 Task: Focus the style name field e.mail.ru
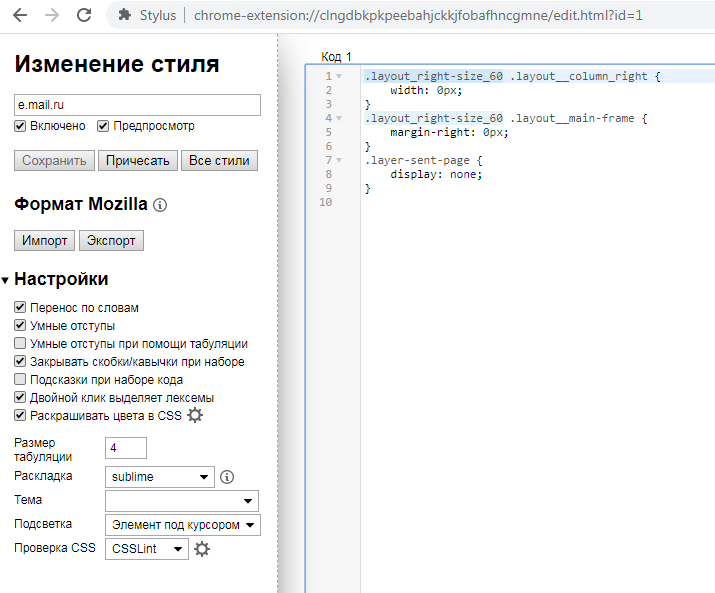coord(137,105)
